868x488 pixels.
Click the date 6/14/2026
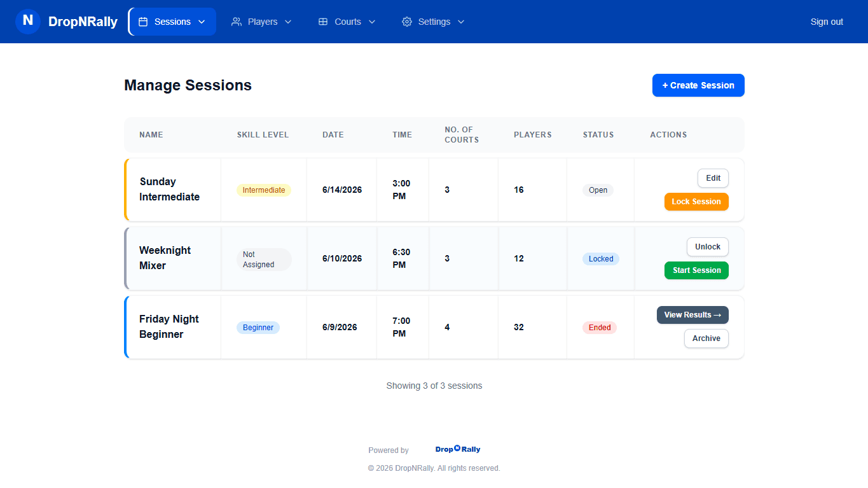point(342,190)
